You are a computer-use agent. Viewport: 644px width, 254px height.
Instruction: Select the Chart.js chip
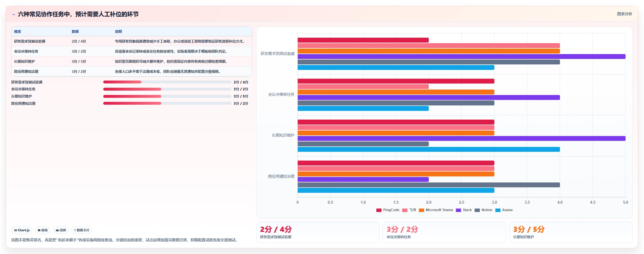(x=22, y=230)
